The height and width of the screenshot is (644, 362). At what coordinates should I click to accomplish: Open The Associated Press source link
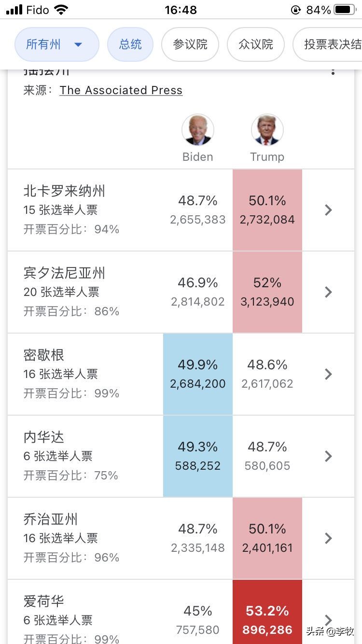(121, 90)
